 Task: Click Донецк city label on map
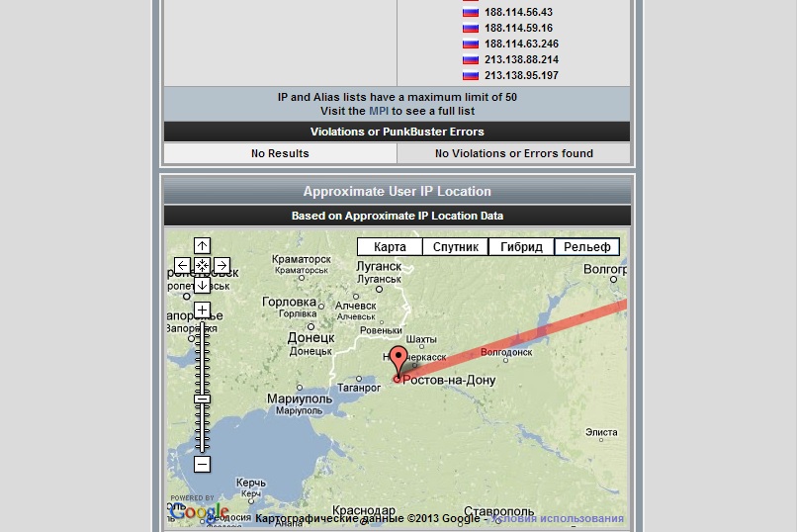(x=311, y=338)
